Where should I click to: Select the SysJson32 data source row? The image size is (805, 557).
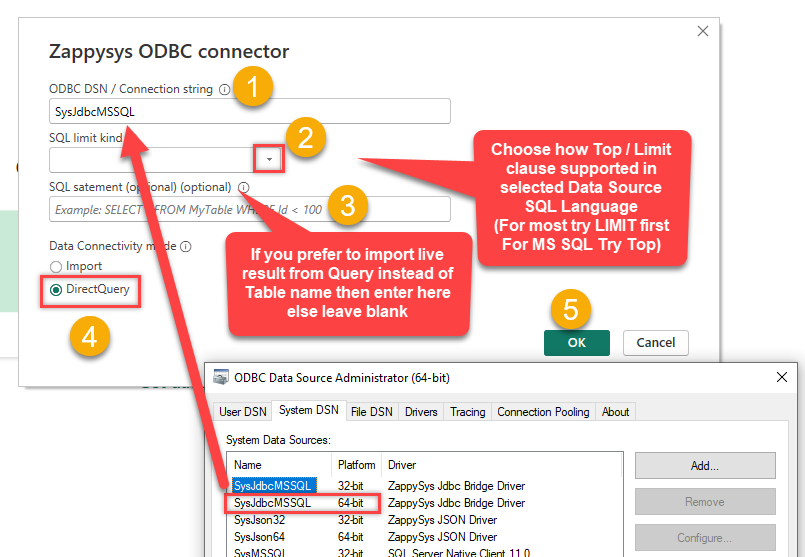425,520
